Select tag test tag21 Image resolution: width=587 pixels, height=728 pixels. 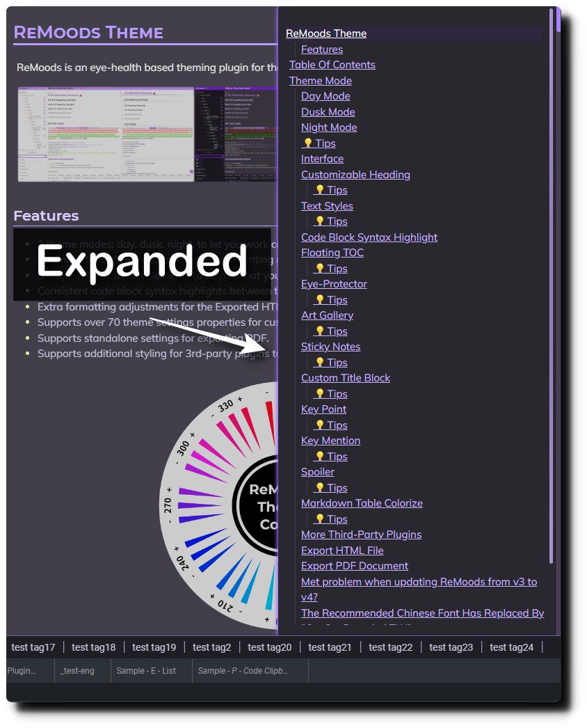tap(330, 647)
